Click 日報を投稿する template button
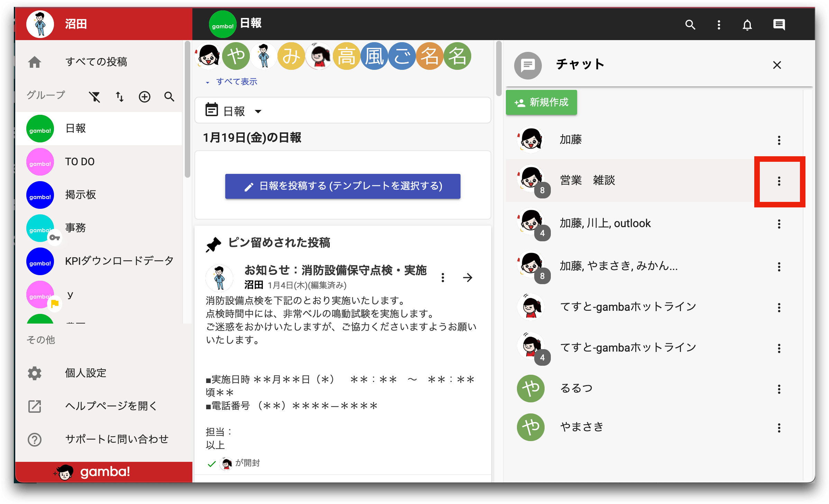The height and width of the screenshot is (504, 829). [x=343, y=186]
